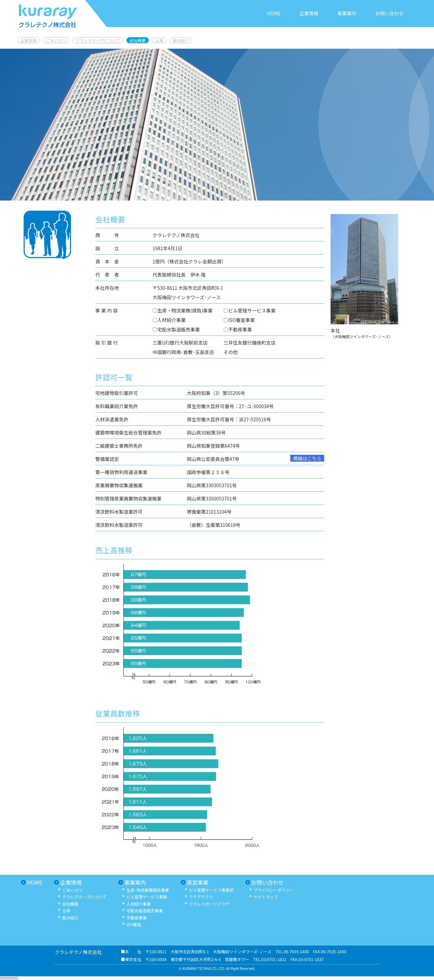
Task: Select the クラレグループについて pill
Action: tap(98, 40)
